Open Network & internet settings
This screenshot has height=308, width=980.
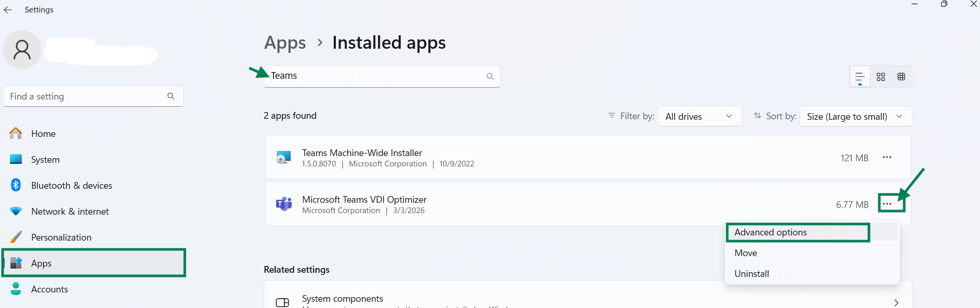coord(93,212)
